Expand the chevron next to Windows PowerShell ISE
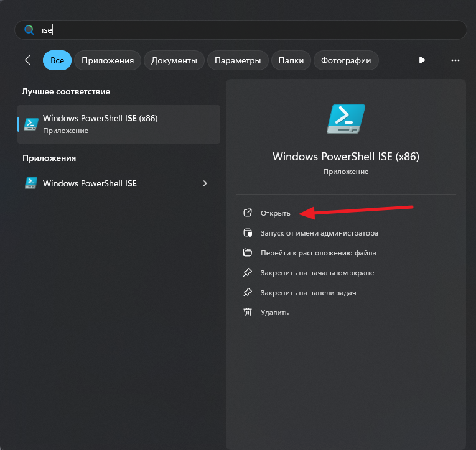476x450 pixels. point(205,183)
